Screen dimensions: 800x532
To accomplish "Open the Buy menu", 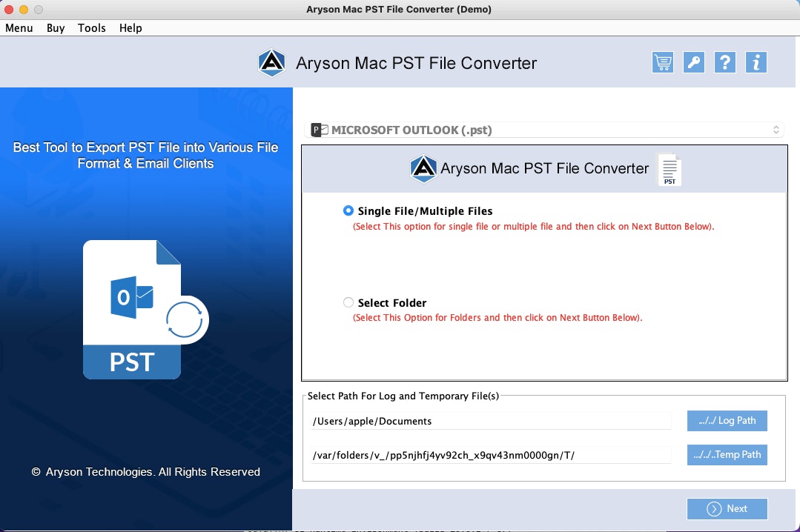I will (56, 28).
